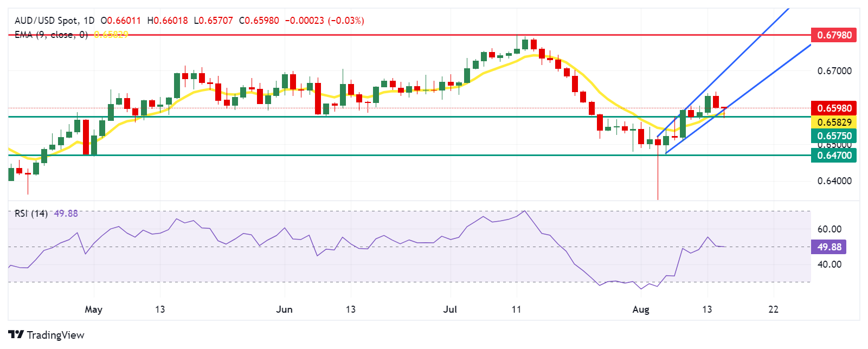Viewport: 868px width, 349px height.
Task: Click the 22 date axis label
Action: pos(774,309)
